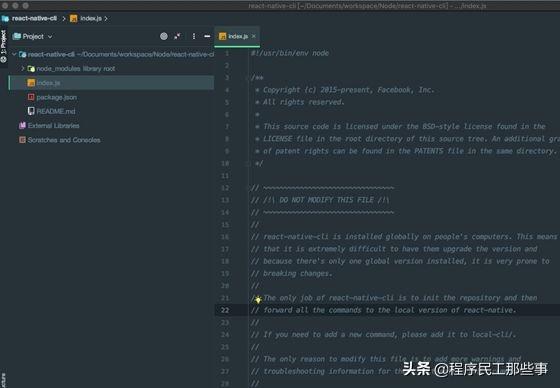Fold the comment block at line 10
The height and width of the screenshot is (388, 560).
pyautogui.click(x=248, y=164)
